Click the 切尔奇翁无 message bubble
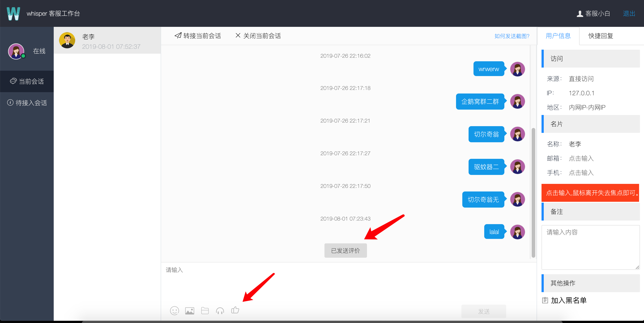 tap(483, 200)
